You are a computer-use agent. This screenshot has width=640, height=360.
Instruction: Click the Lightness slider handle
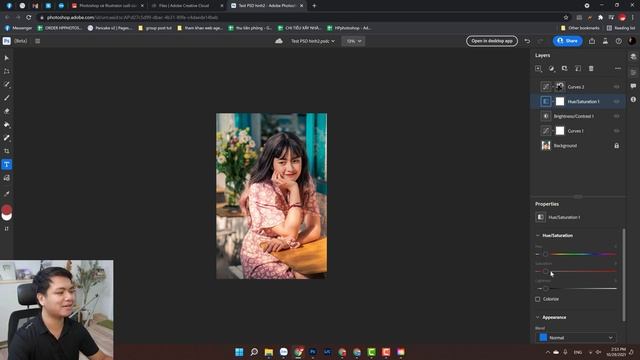coord(545,289)
